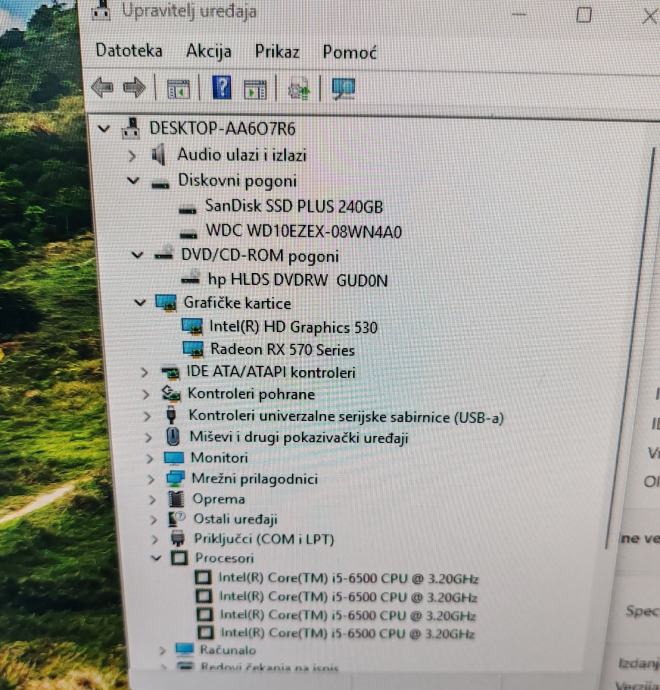Expand the Ostali uređaji category

pos(154,520)
